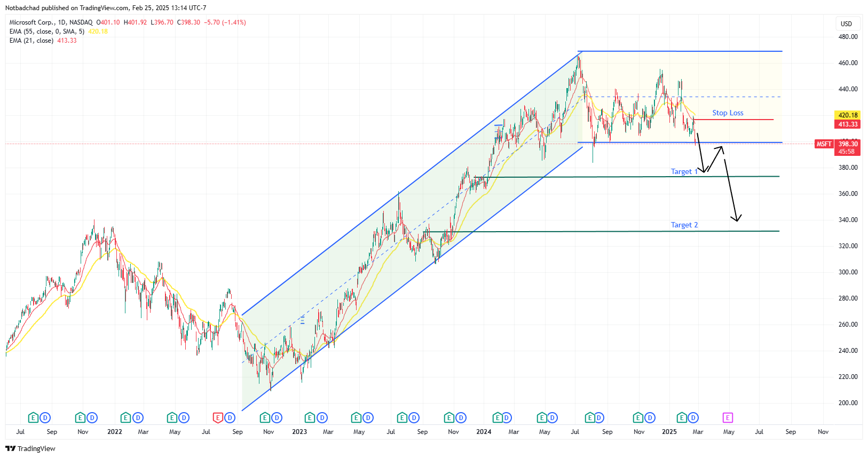Select the Stop Loss text label
868x458 pixels.
(728, 113)
